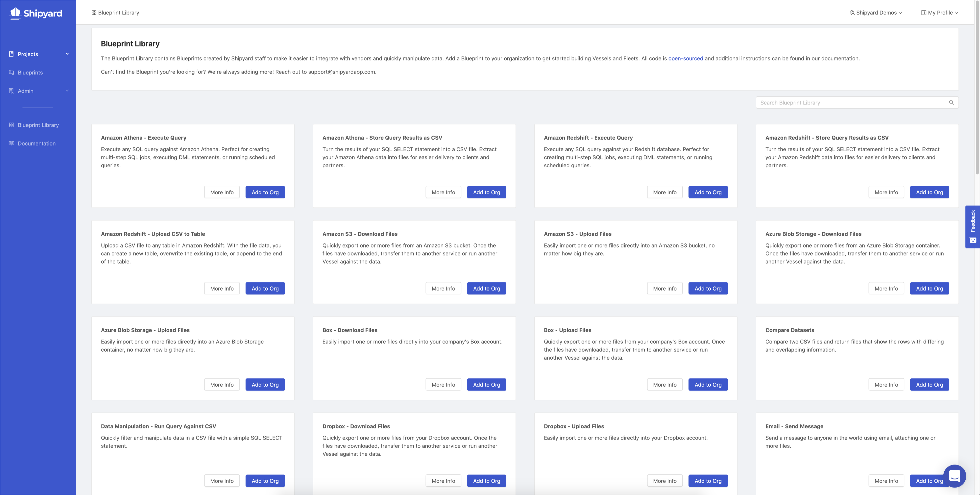Click the Admin sidebar icon

pyautogui.click(x=11, y=91)
